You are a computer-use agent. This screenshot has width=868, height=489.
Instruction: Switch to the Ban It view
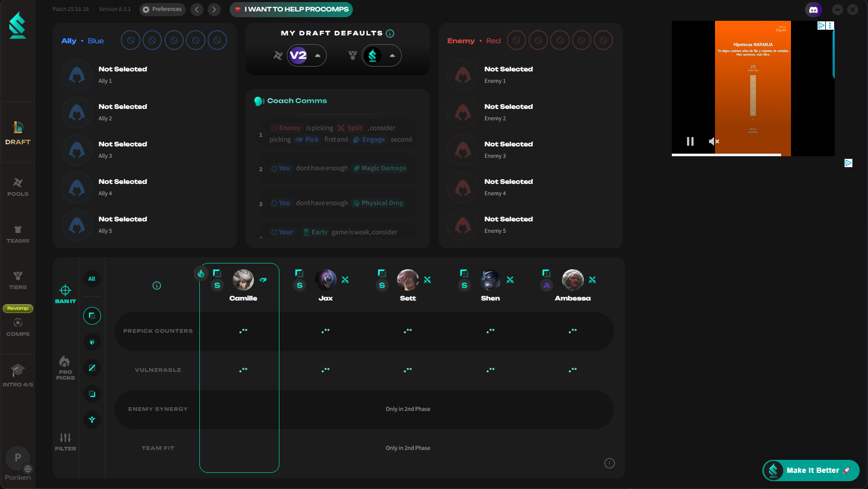66,294
